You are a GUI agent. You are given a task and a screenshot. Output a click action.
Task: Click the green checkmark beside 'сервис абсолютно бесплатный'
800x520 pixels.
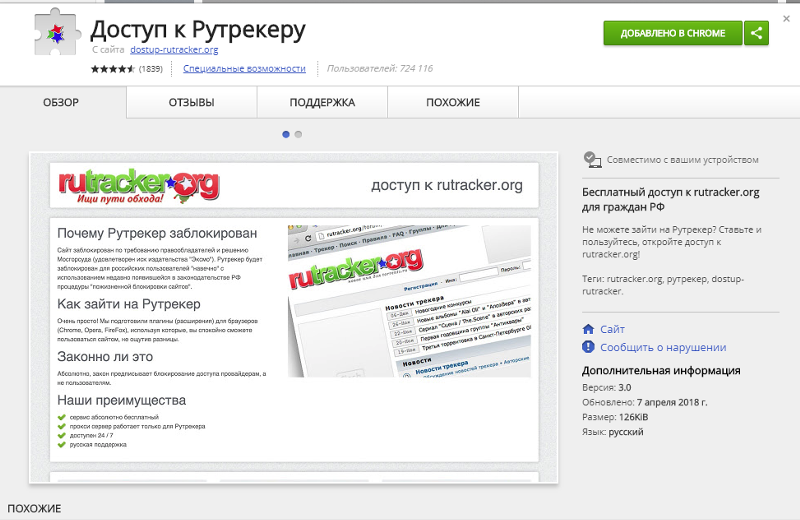pyautogui.click(x=62, y=417)
